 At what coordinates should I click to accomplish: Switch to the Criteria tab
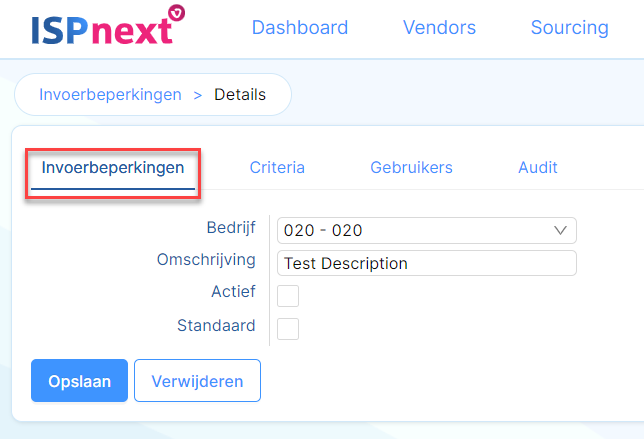tap(277, 168)
